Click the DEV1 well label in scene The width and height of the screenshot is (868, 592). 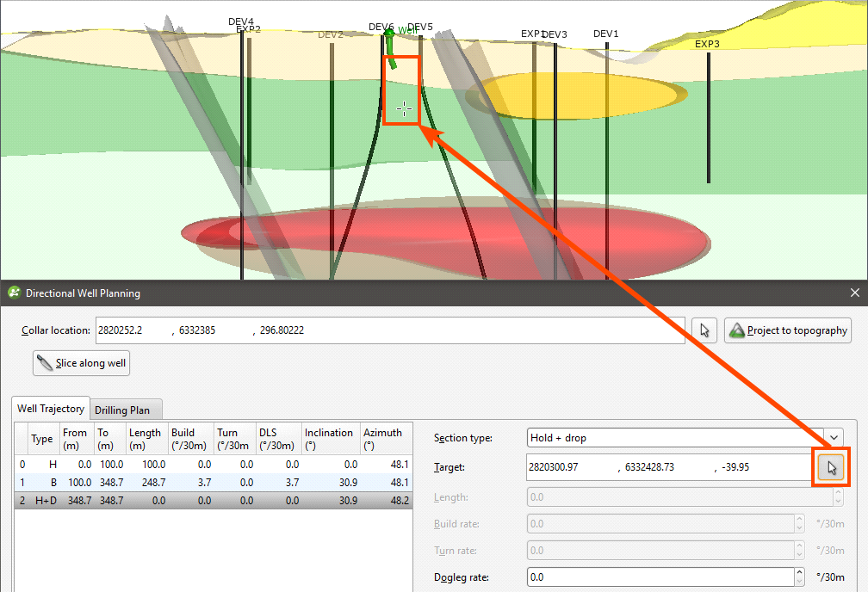(x=605, y=34)
